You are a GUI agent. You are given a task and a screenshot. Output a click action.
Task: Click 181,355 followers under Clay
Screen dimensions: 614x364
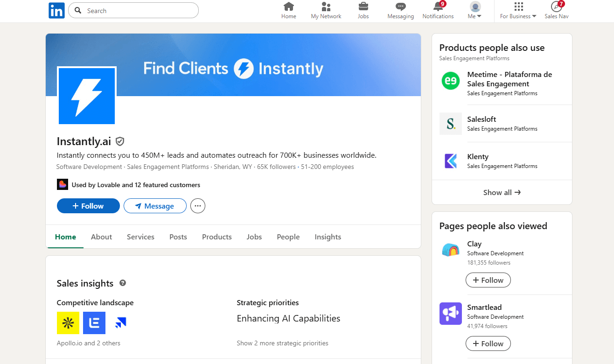click(489, 262)
